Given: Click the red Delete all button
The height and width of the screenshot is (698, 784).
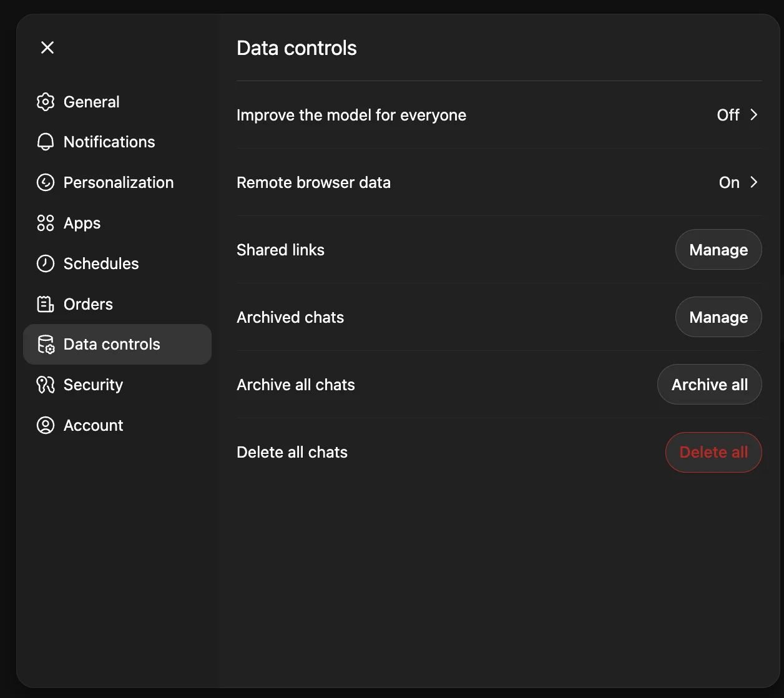Looking at the screenshot, I should [713, 452].
